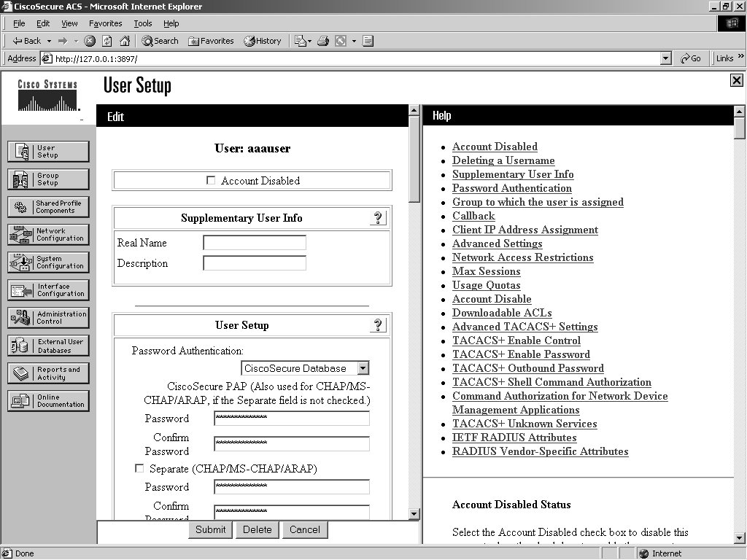Click the Delete button
The image size is (747, 560).
258,529
